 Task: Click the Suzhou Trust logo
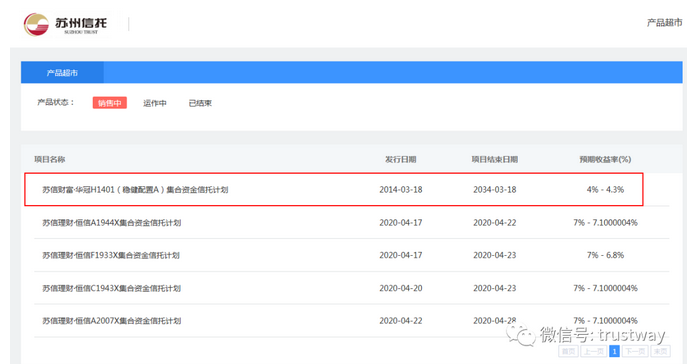pyautogui.click(x=65, y=24)
